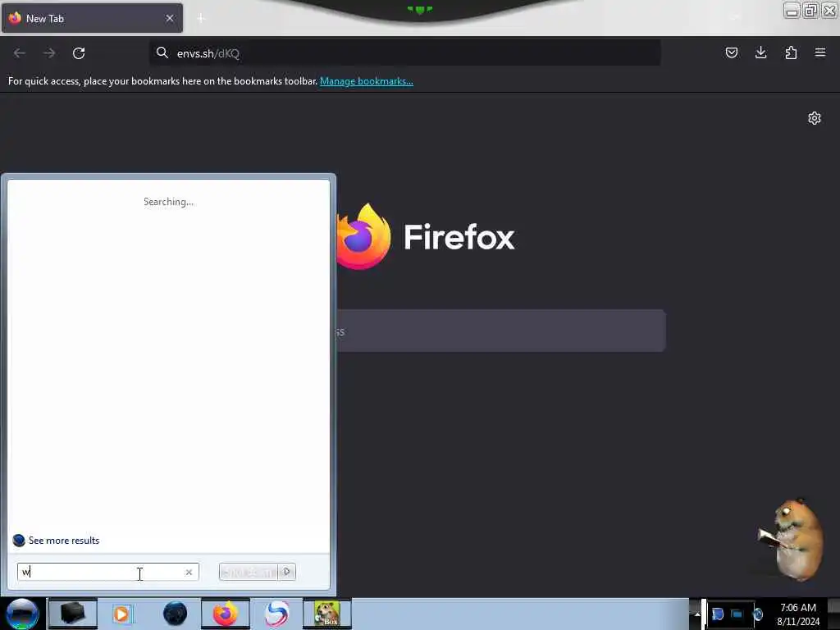
Task: Minimize the Firefox window
Action: (x=792, y=10)
